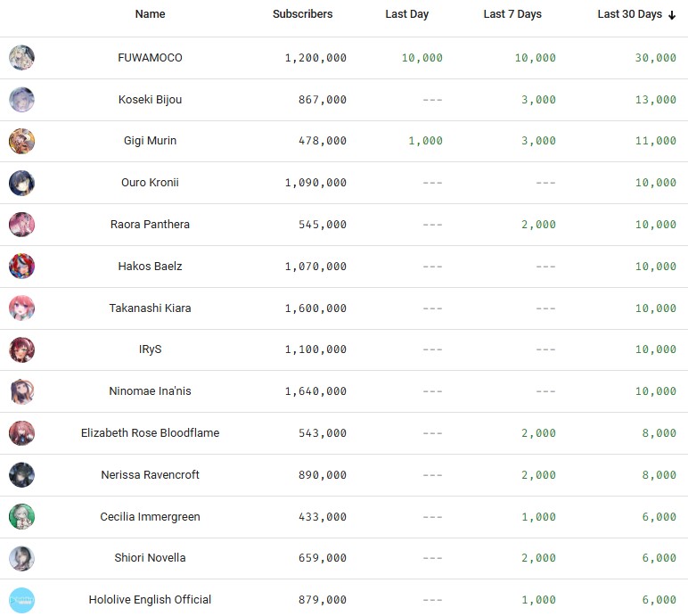Select Ouro Kronii's profile avatar
Viewport: 688px width, 616px height.
[x=21, y=183]
